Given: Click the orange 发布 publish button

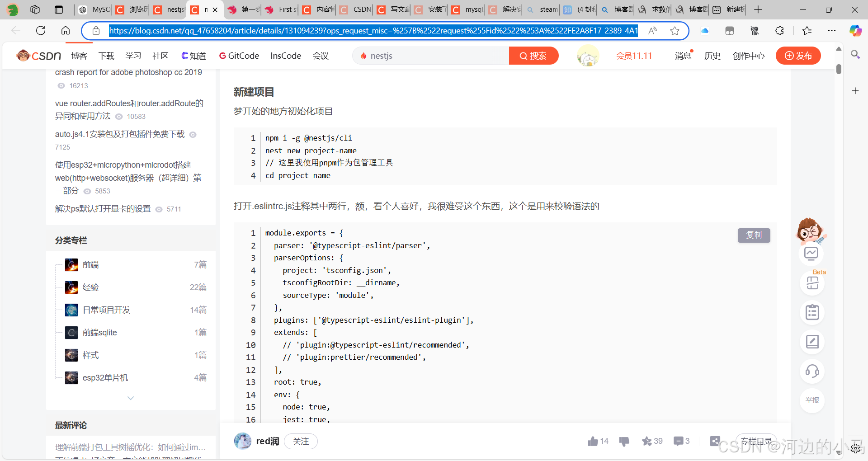Looking at the screenshot, I should coord(798,56).
